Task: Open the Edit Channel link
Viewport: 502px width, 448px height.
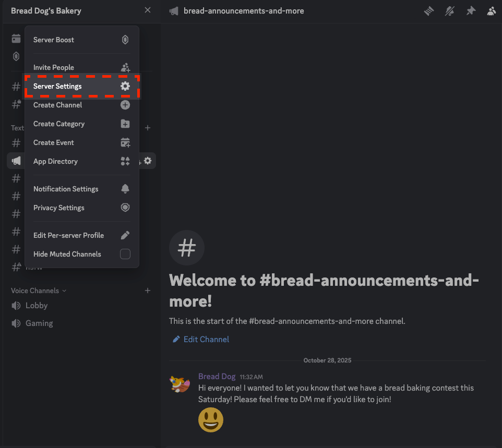Action: [x=200, y=339]
